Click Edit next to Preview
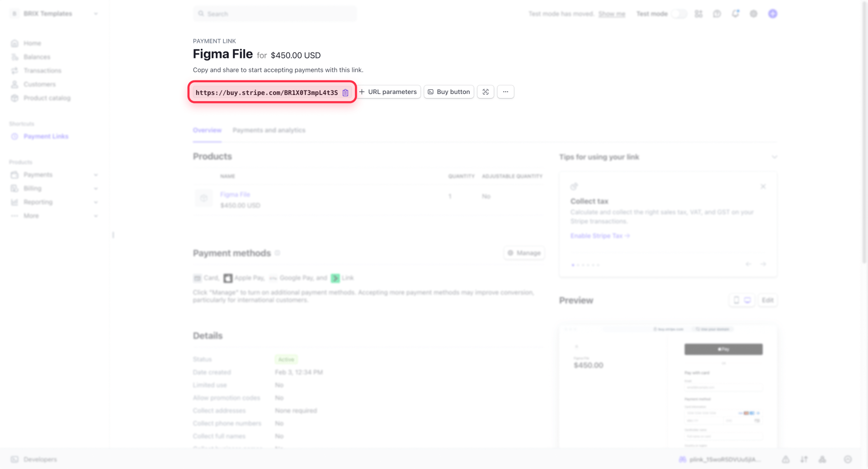The image size is (868, 469). (x=768, y=300)
